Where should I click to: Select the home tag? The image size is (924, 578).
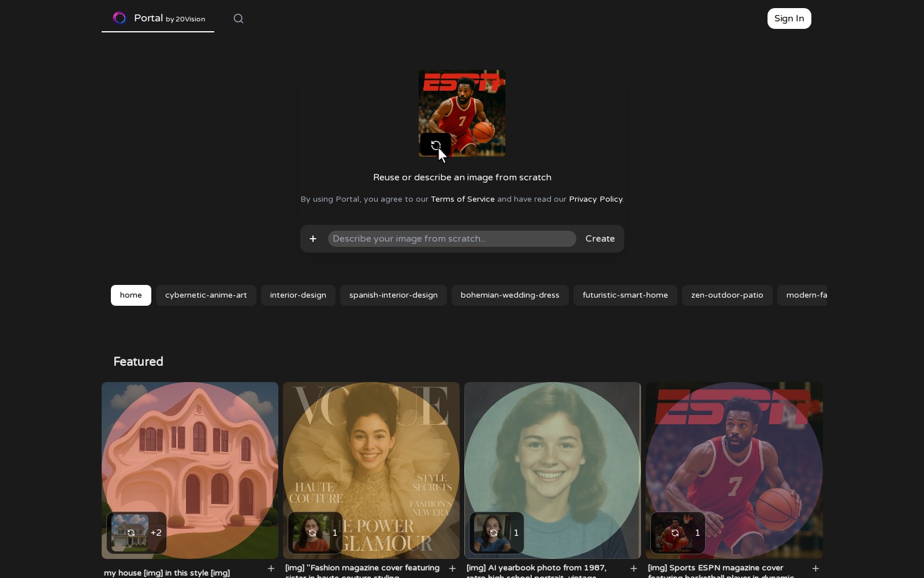131,295
